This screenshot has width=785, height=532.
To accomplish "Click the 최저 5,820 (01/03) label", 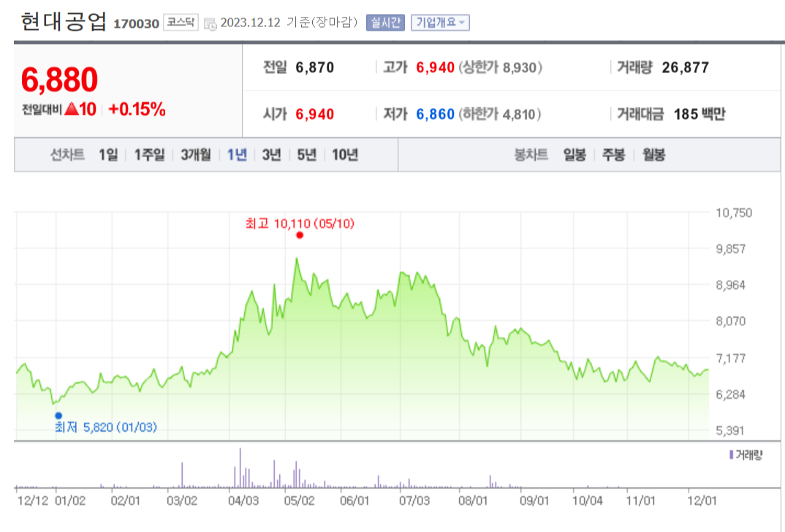I will click(106, 427).
